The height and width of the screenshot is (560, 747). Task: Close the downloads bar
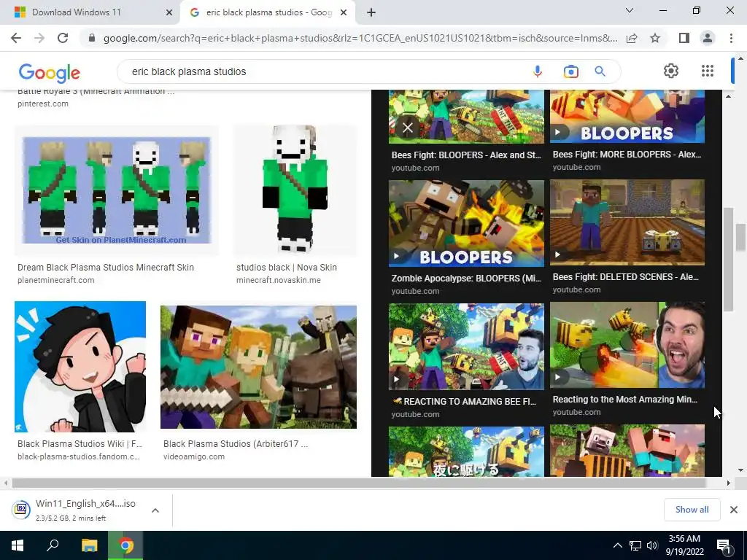[734, 510]
